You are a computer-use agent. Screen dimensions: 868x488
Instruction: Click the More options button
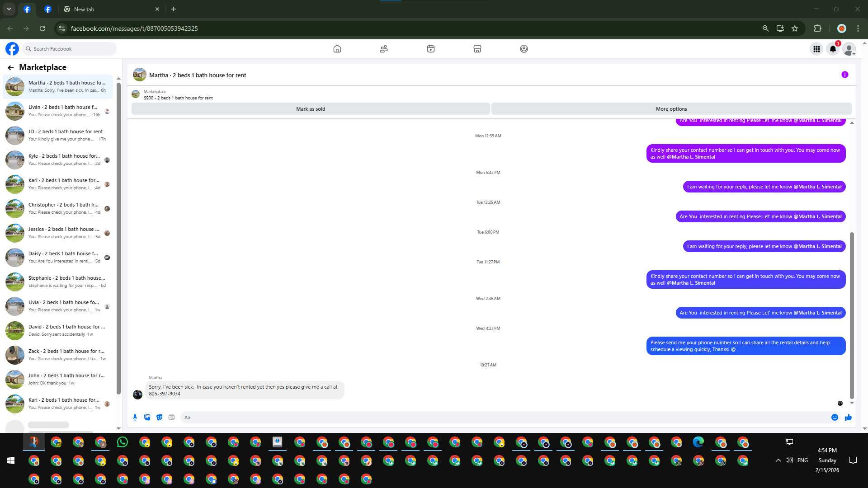(x=671, y=109)
